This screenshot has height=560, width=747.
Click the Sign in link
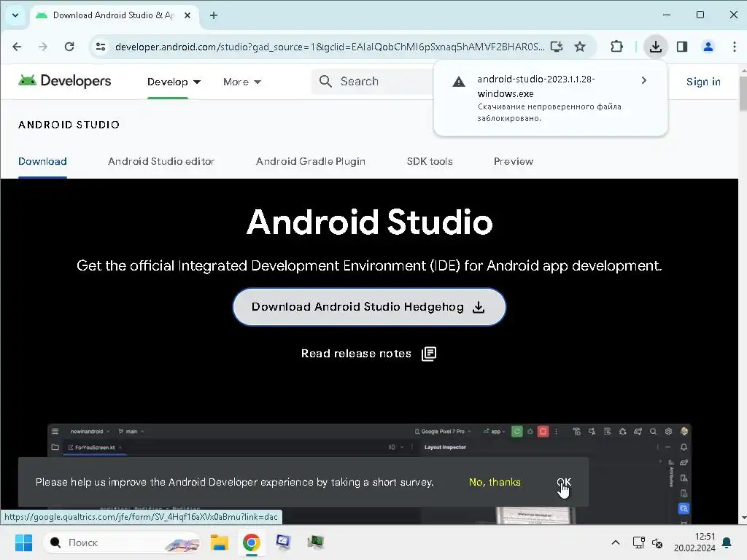pos(703,82)
